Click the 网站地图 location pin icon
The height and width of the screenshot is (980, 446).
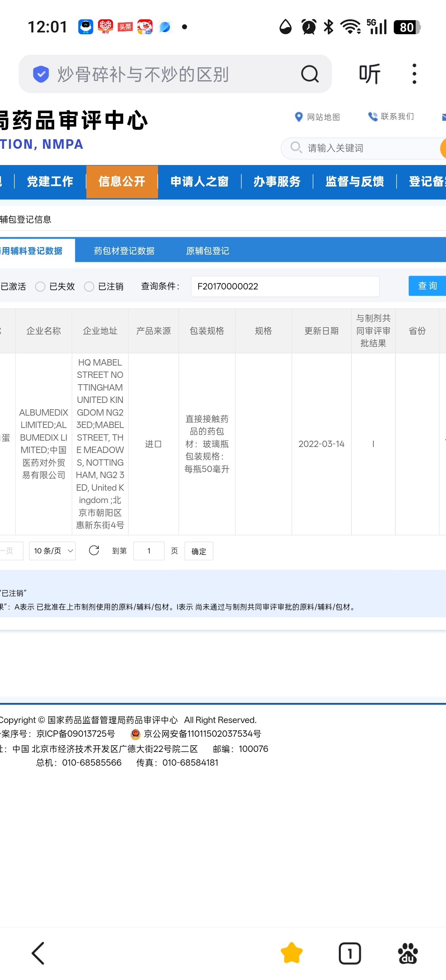[299, 117]
